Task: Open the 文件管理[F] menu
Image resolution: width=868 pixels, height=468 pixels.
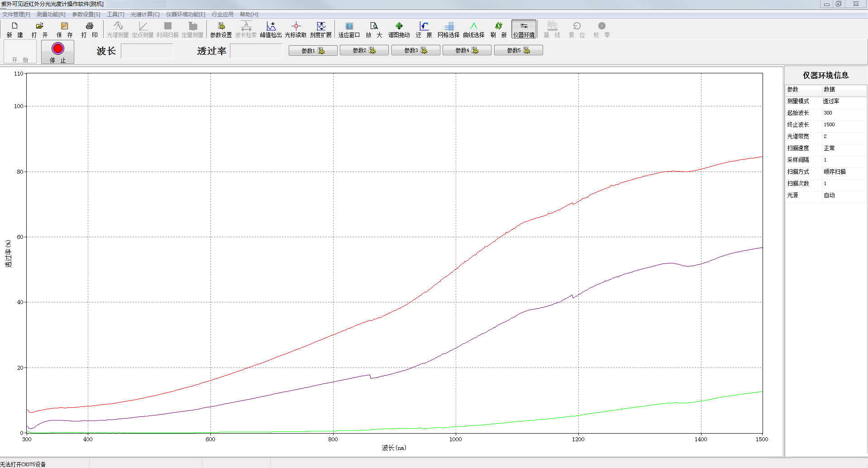Action: (x=16, y=14)
